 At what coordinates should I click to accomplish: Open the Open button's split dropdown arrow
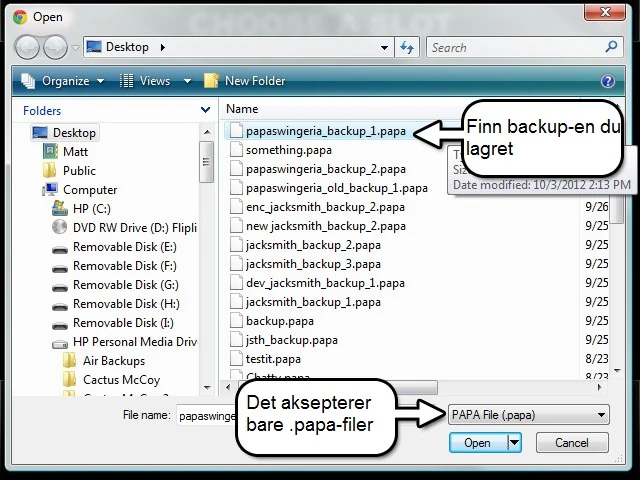(514, 443)
